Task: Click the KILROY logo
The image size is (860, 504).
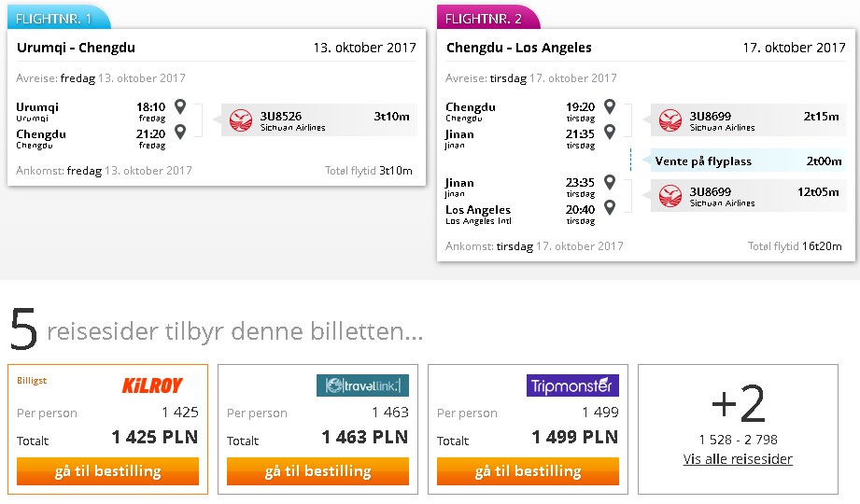Action: click(152, 385)
